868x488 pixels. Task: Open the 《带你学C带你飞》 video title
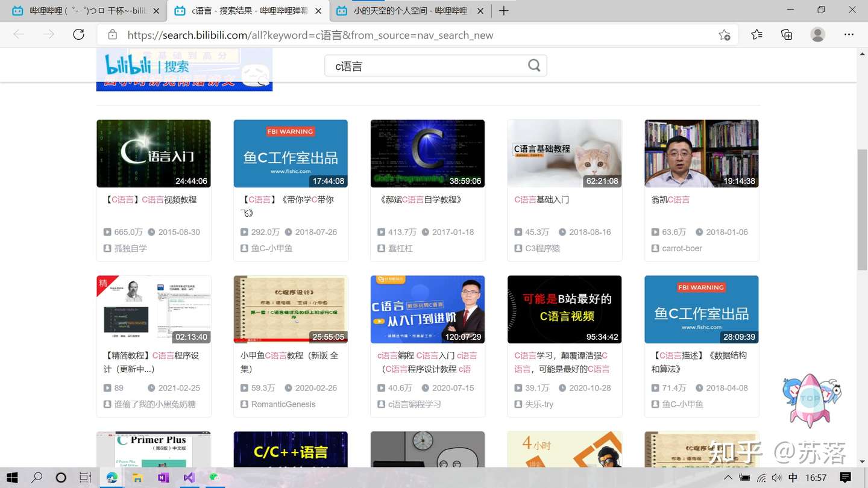click(287, 206)
